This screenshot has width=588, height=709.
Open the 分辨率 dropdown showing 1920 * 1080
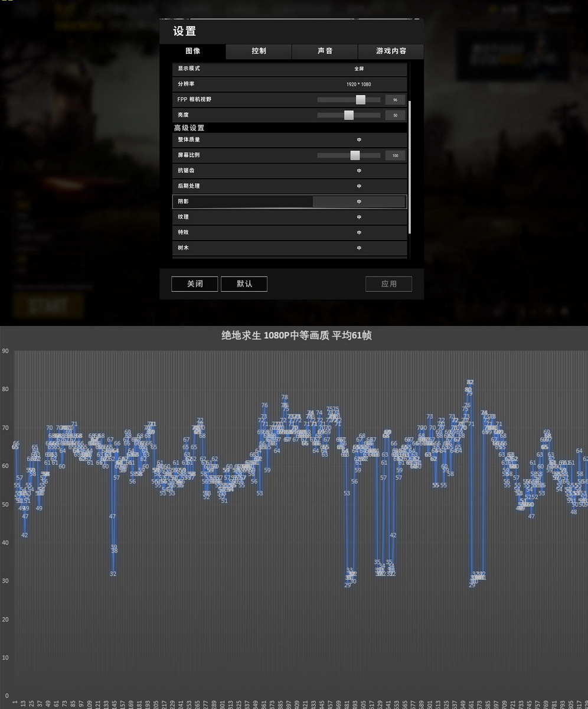point(359,84)
